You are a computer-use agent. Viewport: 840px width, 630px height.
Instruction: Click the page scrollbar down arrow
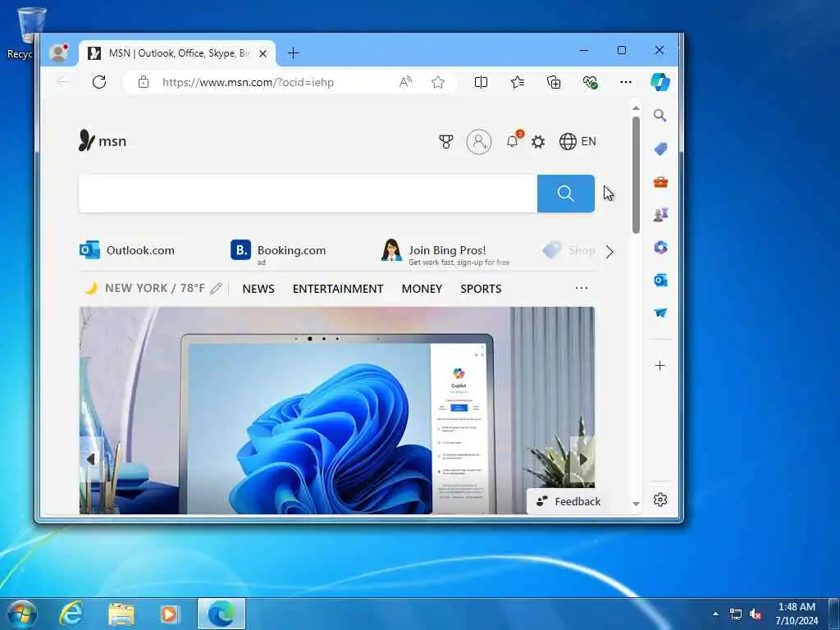pos(636,504)
